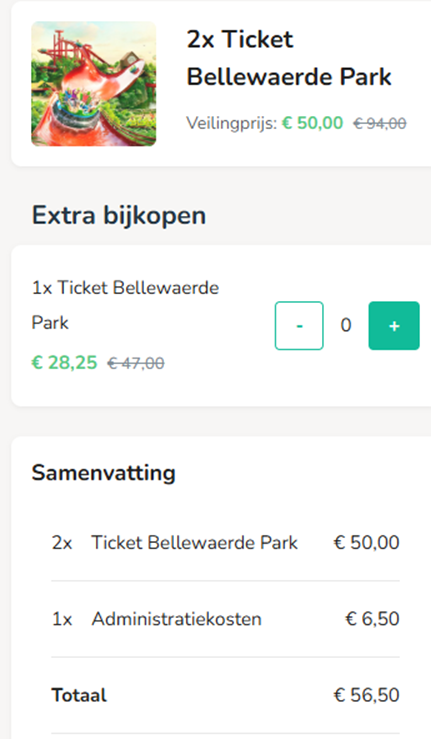Click the minus button to reduce extra tickets
The height and width of the screenshot is (739, 431).
click(299, 326)
